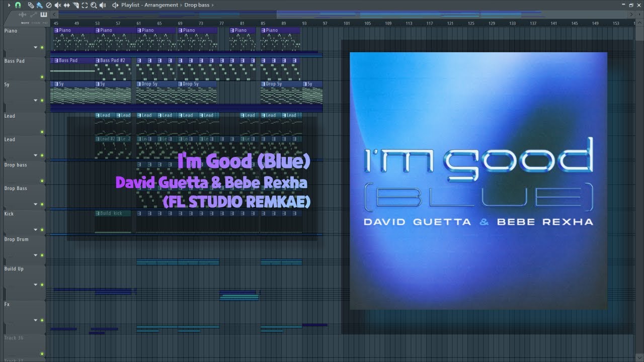Click the I'm Good (Blue) album artwork
The width and height of the screenshot is (644, 362).
[x=478, y=181]
